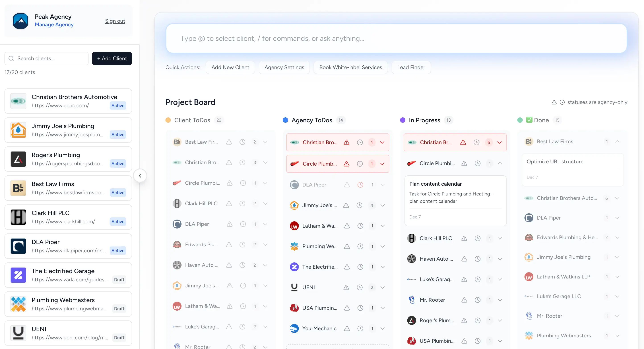Screen dimensions: 644x349
Task: Click the UENI logo in the client sidebar
Action: (x=18, y=333)
